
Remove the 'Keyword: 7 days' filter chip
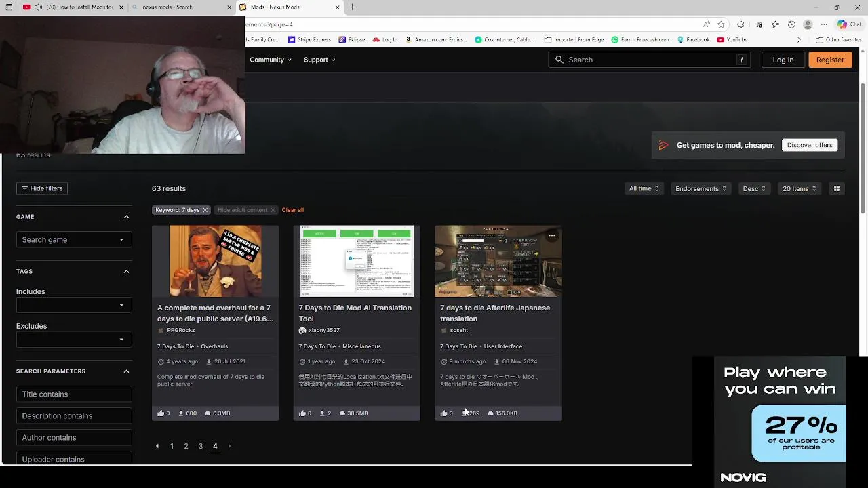205,210
